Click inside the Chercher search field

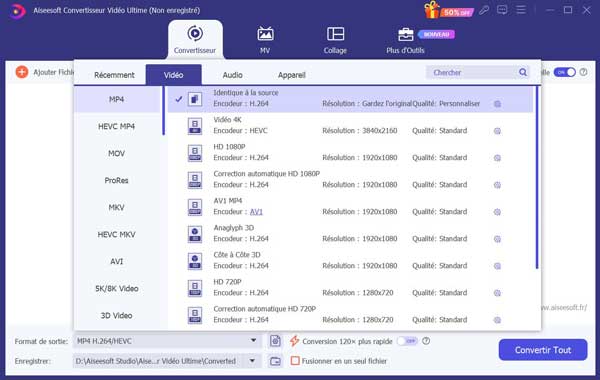pyautogui.click(x=473, y=72)
